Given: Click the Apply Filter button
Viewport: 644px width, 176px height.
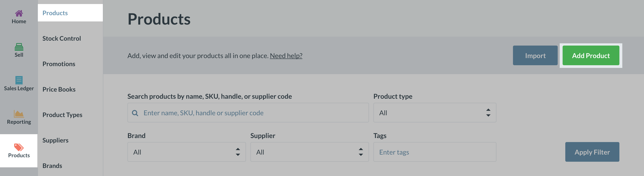Looking at the screenshot, I should 592,152.
